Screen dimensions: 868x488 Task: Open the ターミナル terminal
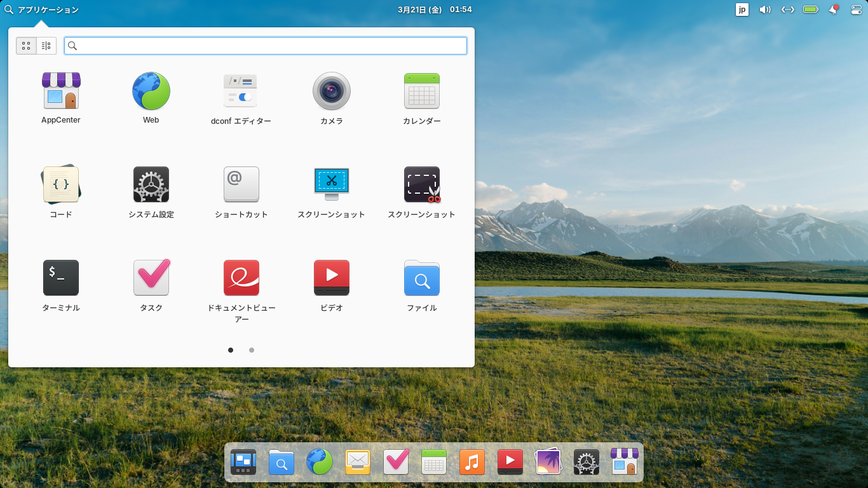click(x=60, y=278)
